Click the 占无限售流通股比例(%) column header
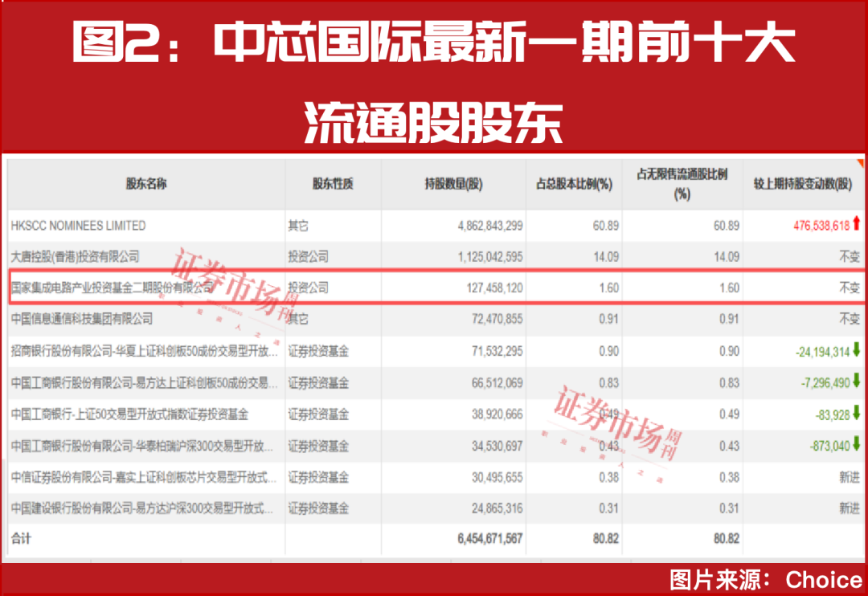This screenshot has width=868, height=596. click(682, 184)
